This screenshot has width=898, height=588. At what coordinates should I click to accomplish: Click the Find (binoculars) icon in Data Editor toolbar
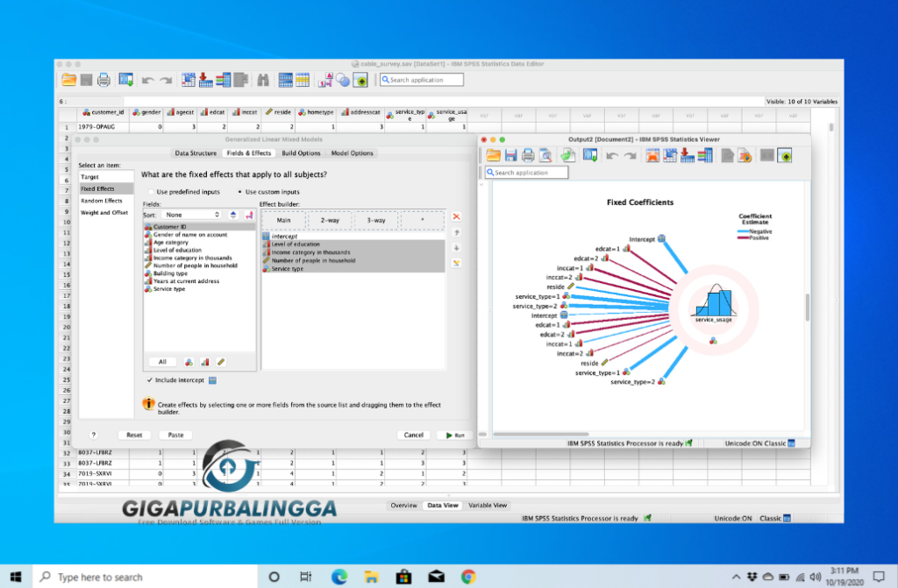[x=264, y=79]
